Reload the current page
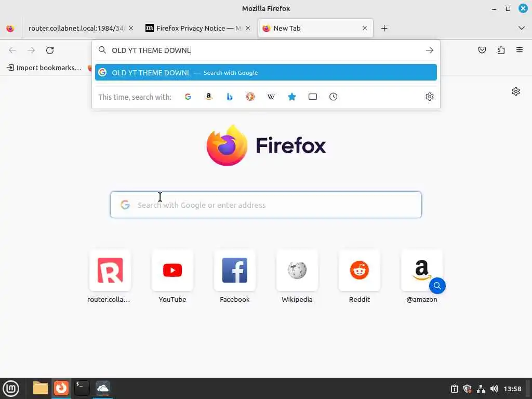 coord(50,50)
